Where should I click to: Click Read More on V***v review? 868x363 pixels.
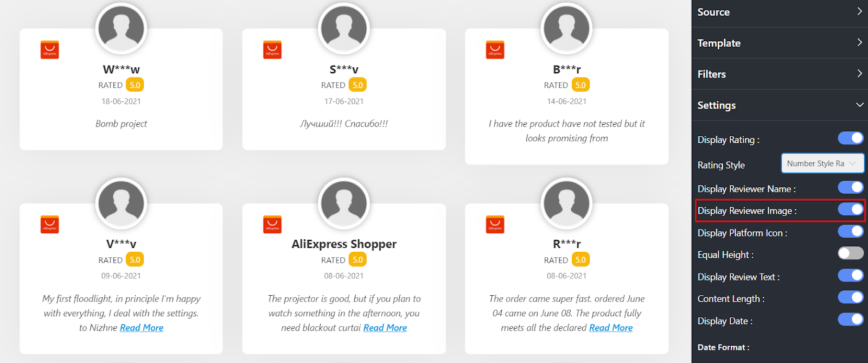click(142, 328)
